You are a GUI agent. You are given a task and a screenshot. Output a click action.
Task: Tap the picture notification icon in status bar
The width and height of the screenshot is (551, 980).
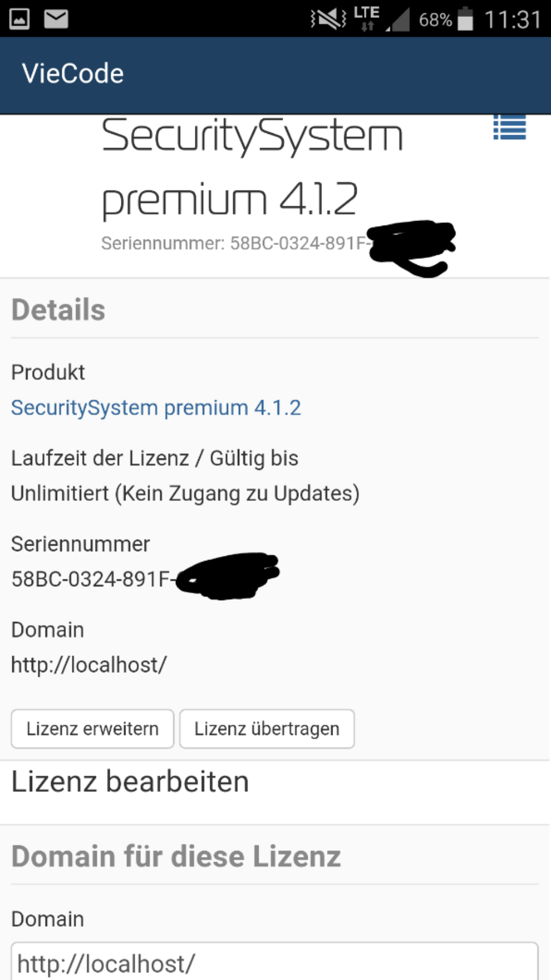click(19, 19)
